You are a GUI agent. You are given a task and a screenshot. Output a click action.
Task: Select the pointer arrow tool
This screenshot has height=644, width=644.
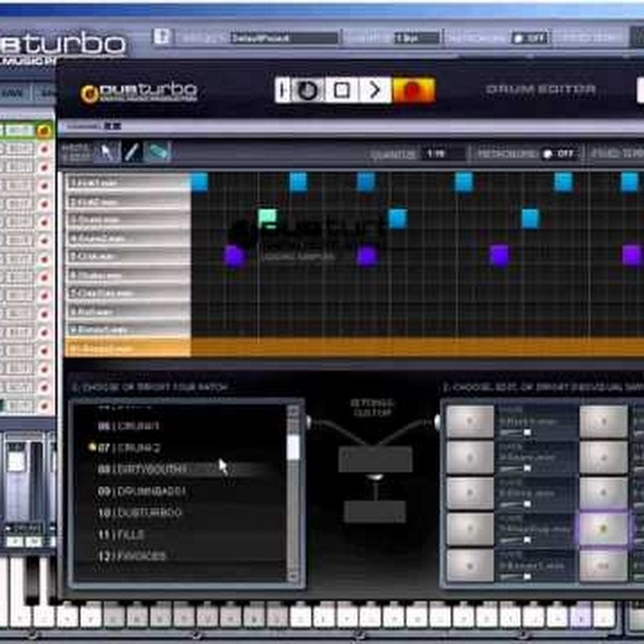coord(107,152)
